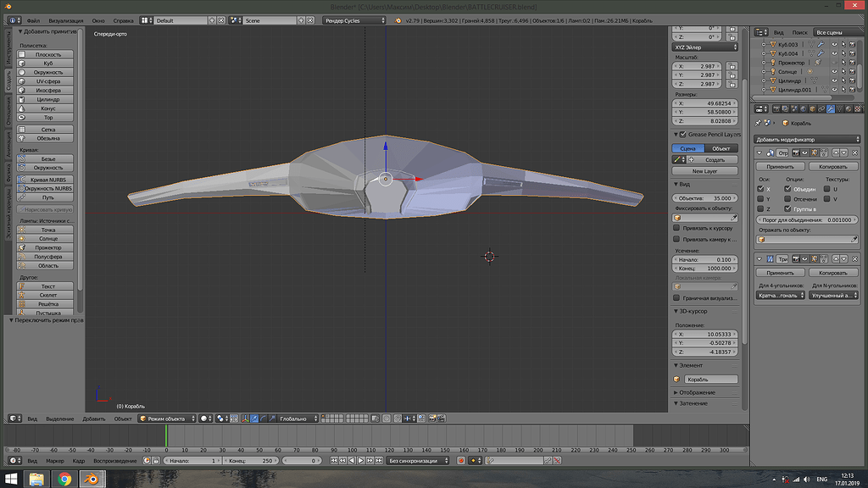This screenshot has width=868, height=488.
Task: Open the Modifiers wrench properties tab
Action: [x=831, y=109]
